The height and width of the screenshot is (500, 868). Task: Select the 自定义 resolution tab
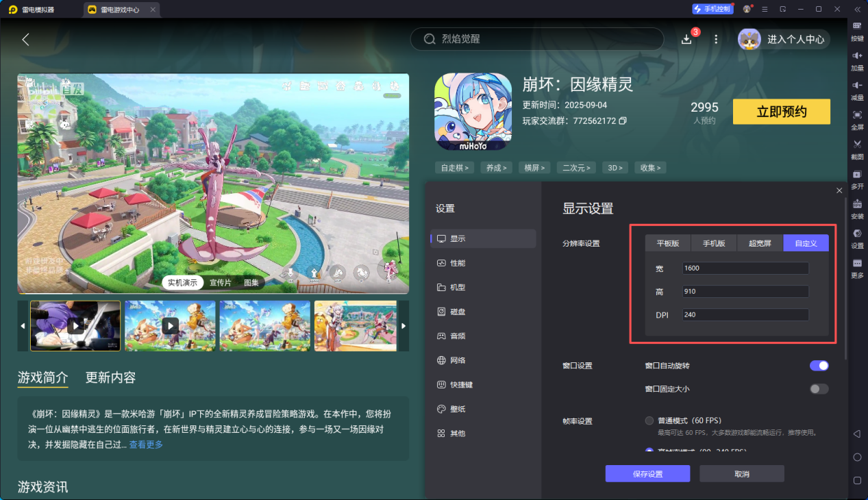(806, 243)
